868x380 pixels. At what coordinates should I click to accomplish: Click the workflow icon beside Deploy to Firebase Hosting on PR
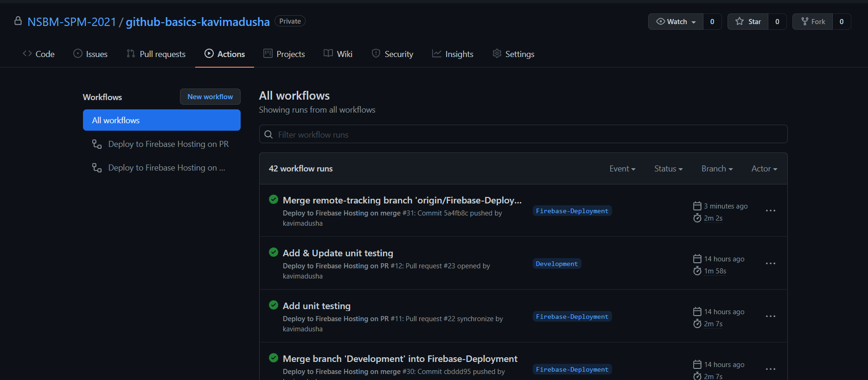click(97, 144)
